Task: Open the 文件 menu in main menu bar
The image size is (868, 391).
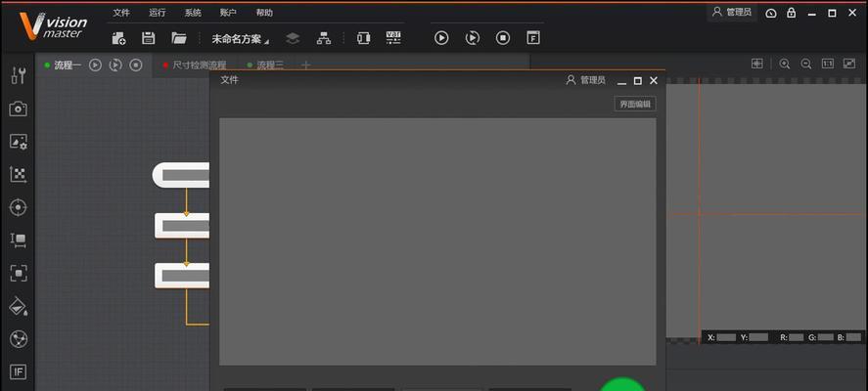Action: coord(121,13)
